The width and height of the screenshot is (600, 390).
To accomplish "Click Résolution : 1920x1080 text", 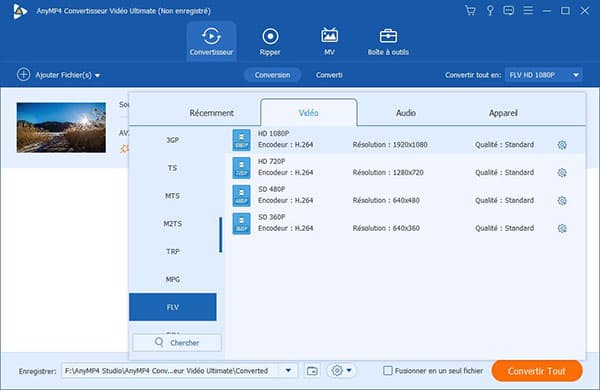I will pyautogui.click(x=390, y=145).
